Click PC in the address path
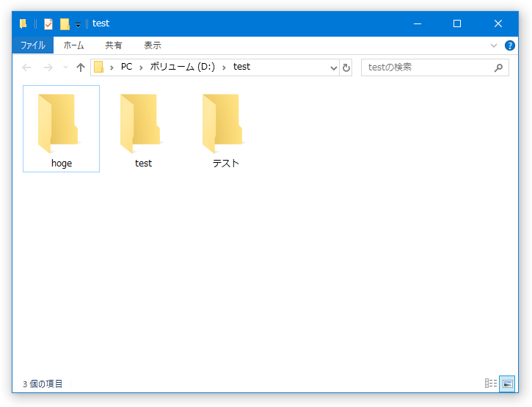This screenshot has height=407, width=532. click(126, 67)
